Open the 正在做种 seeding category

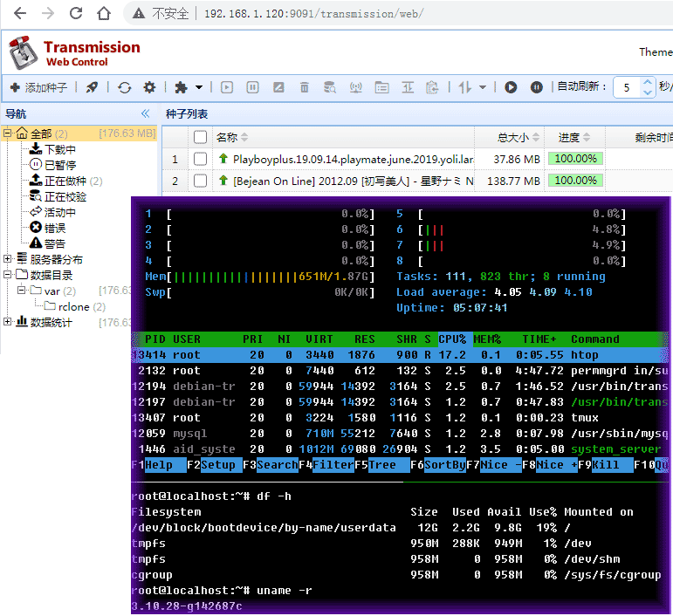65,181
